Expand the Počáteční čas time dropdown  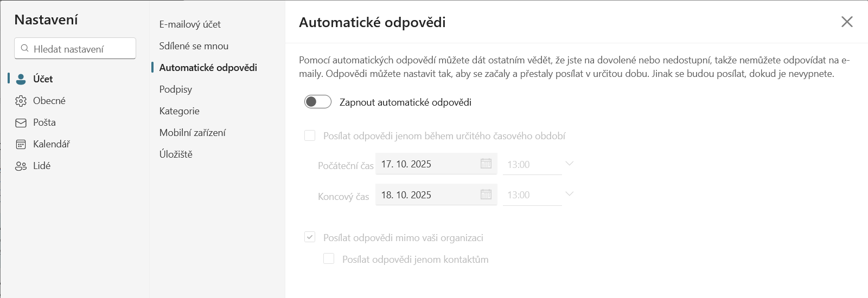pyautogui.click(x=569, y=164)
